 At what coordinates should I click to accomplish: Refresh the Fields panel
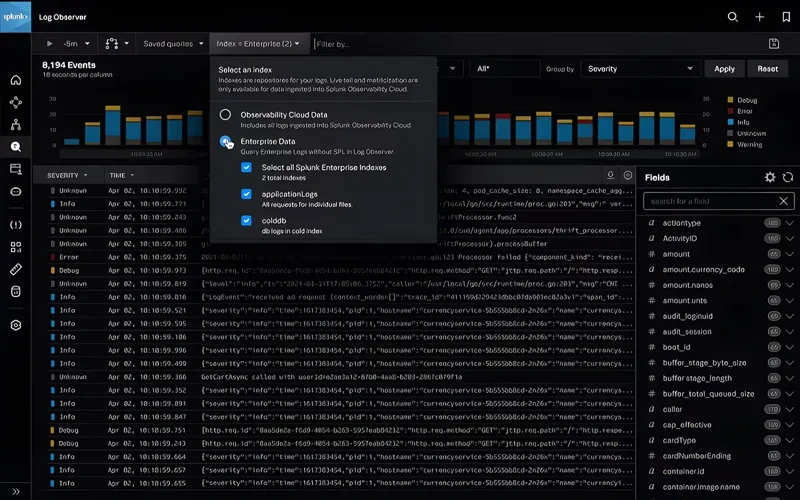788,177
